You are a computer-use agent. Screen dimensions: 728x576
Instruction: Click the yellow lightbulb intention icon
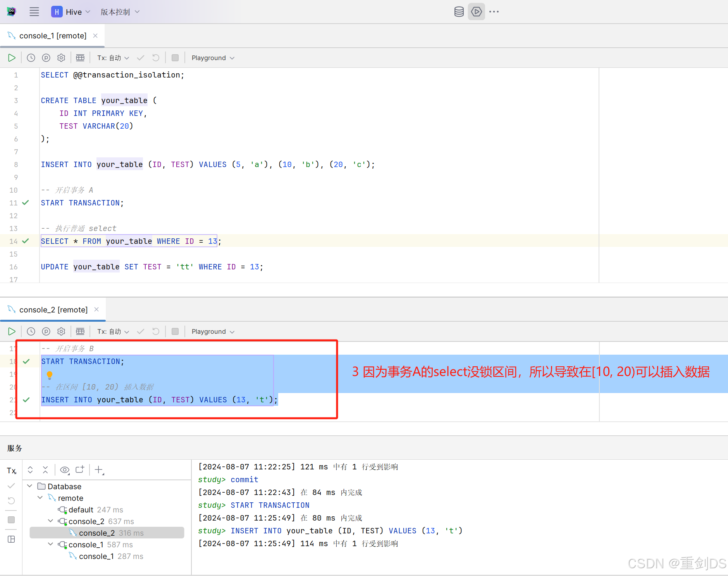click(x=50, y=375)
